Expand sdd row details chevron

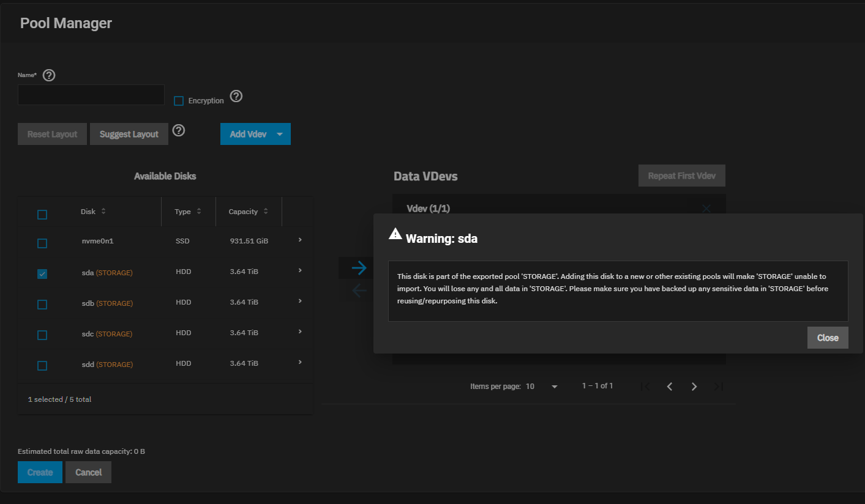point(300,362)
